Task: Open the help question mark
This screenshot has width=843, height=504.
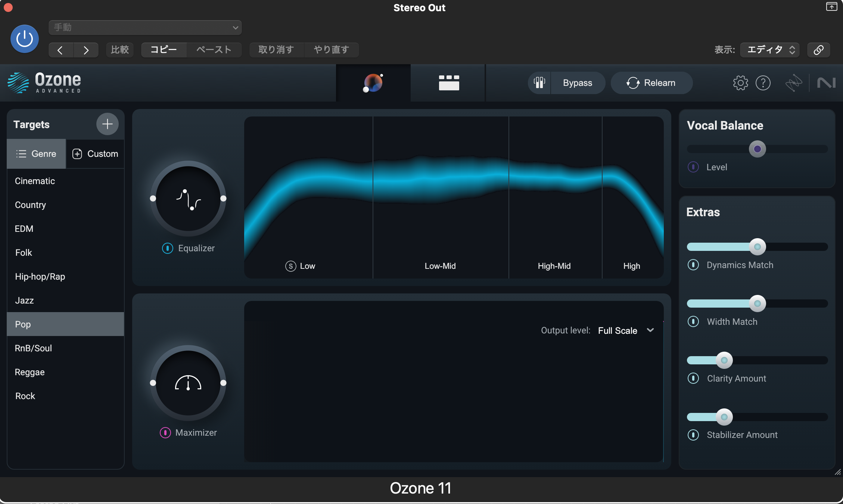Action: coord(763,83)
